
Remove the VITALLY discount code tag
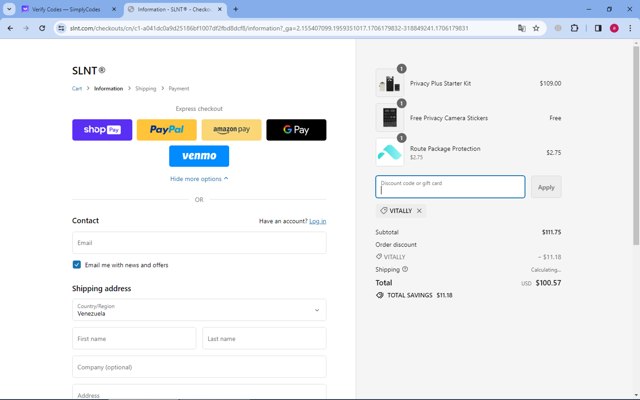[419, 211]
